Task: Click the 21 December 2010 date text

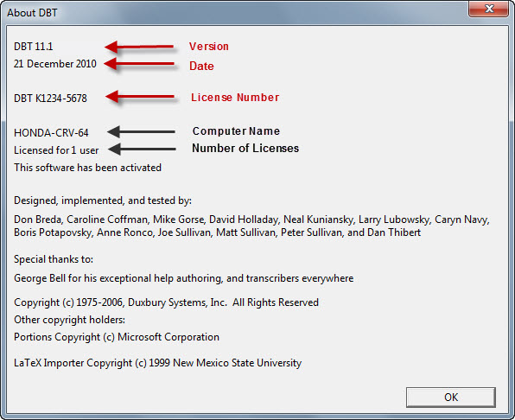Action: [x=54, y=64]
